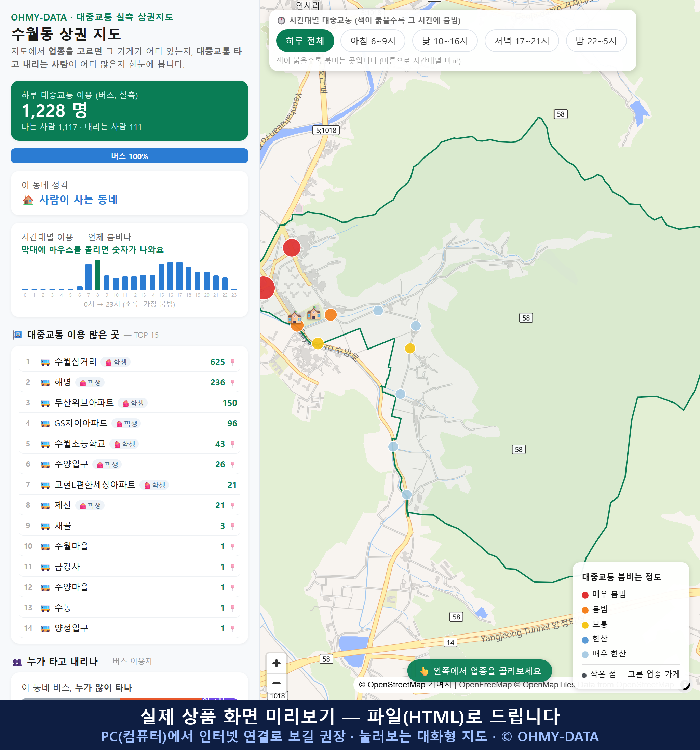Click the map pin on the 수월마을 row

pyautogui.click(x=232, y=546)
